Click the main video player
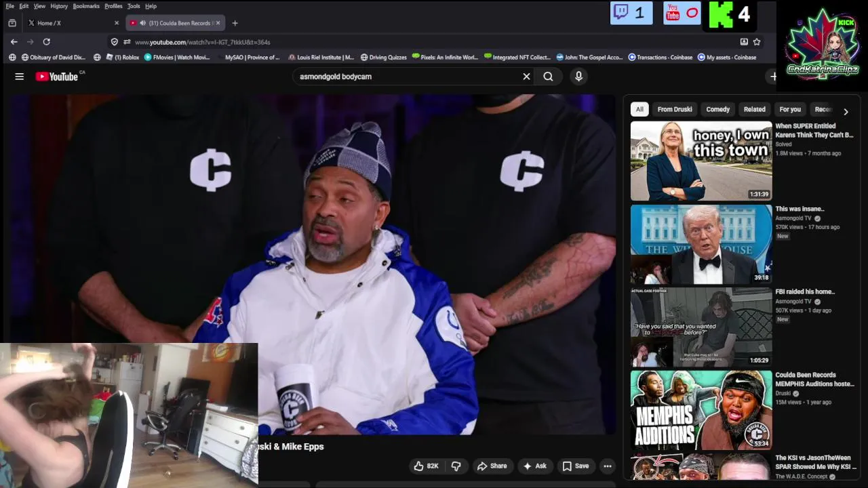The width and height of the screenshot is (868, 488). [x=312, y=264]
